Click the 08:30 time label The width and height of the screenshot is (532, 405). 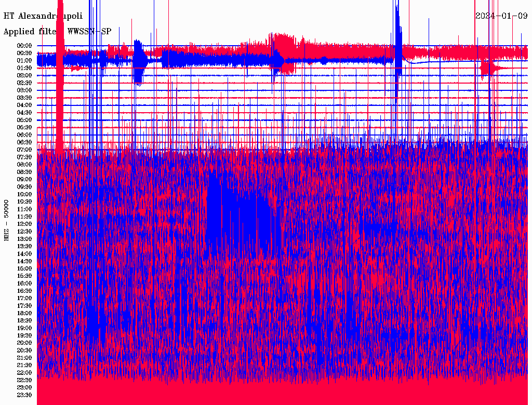tap(24, 172)
